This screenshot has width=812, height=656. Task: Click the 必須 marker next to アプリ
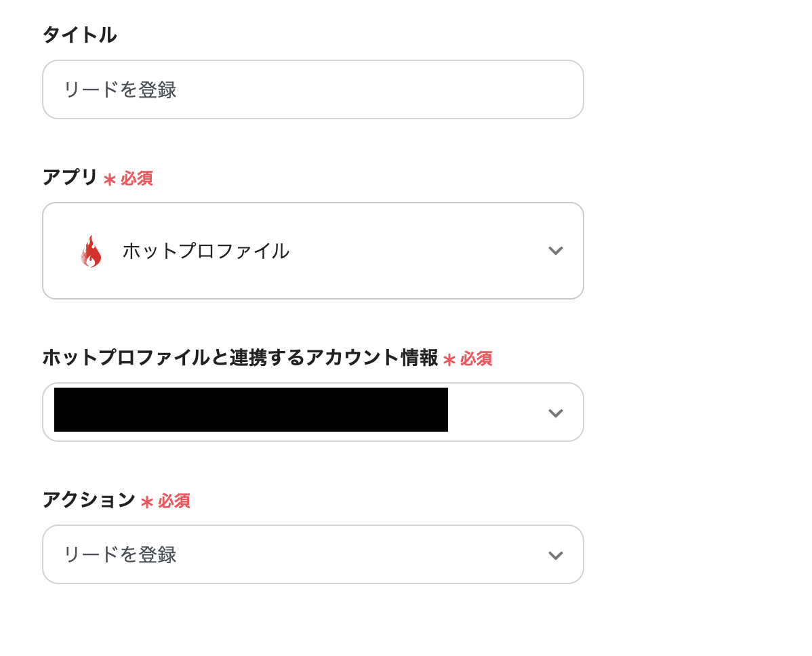coord(137,179)
